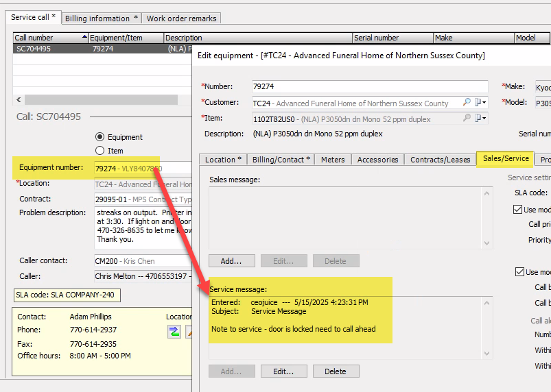Viewport: 551px width, 392px height.
Task: Click the Caller contact field CM200
Action: tap(143, 261)
